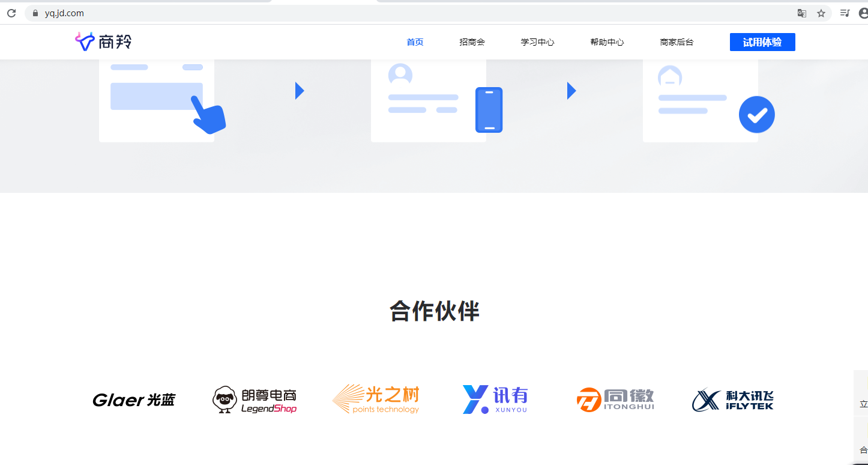Open the media control icon in toolbar
This screenshot has height=465, width=868.
(x=845, y=13)
